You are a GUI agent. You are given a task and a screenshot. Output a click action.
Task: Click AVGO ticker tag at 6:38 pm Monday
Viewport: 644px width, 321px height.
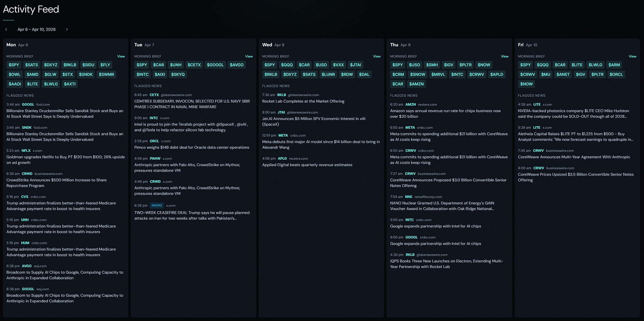[27, 266]
